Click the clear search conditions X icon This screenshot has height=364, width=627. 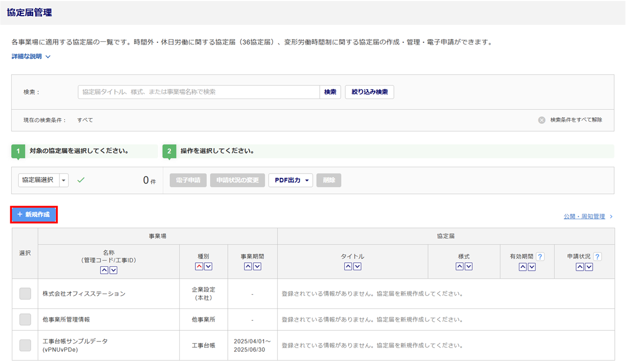pyautogui.click(x=542, y=120)
